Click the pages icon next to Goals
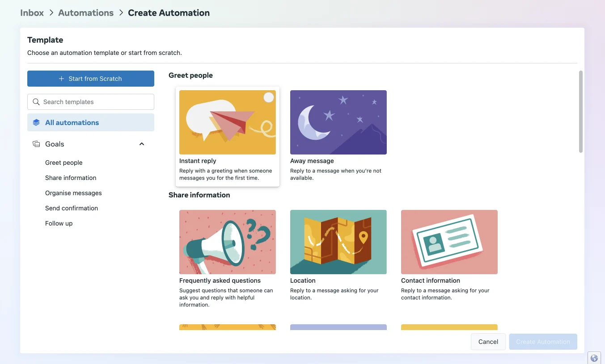605x364 pixels. (36, 144)
